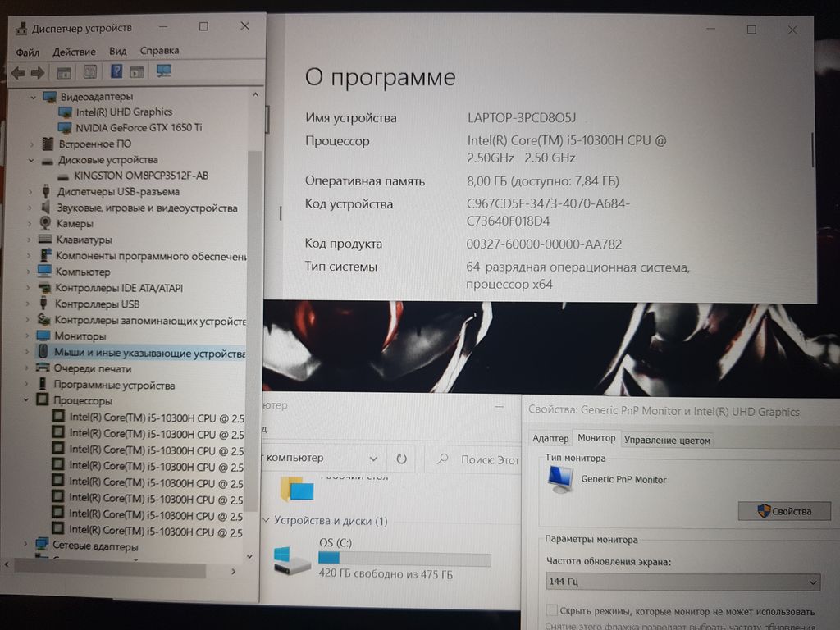
Task: Open the Действие menu
Action: coord(74,51)
